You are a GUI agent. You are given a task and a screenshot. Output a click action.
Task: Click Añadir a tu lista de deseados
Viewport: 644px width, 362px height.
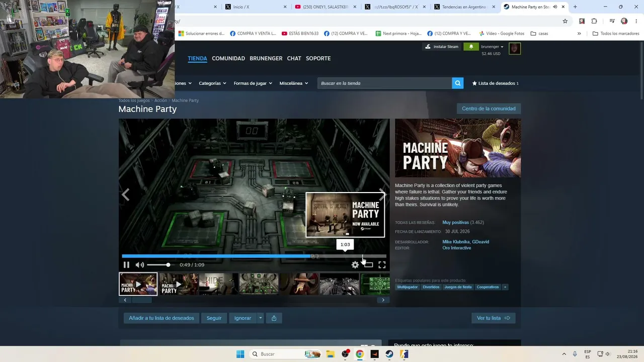(162, 318)
